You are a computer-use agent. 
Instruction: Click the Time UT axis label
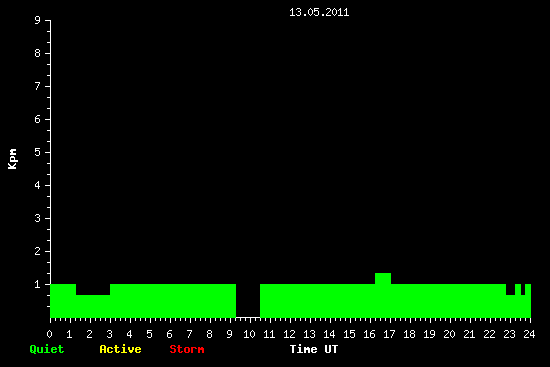(314, 349)
